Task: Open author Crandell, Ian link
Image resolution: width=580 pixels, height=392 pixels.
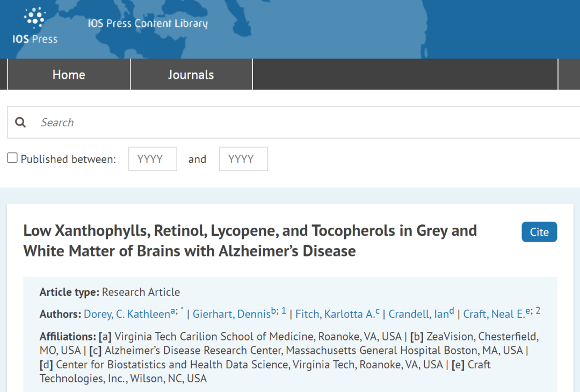Action: coord(418,314)
